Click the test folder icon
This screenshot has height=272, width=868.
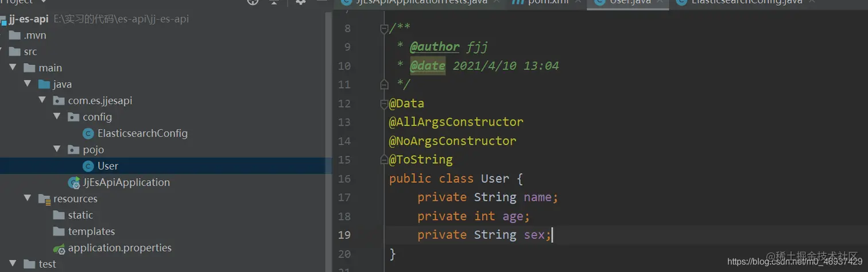pos(30,264)
